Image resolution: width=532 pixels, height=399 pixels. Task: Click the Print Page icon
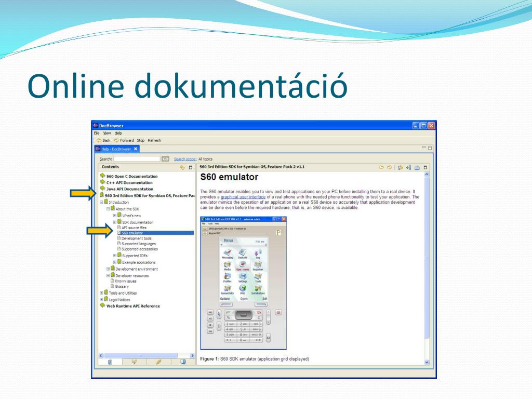417,167
